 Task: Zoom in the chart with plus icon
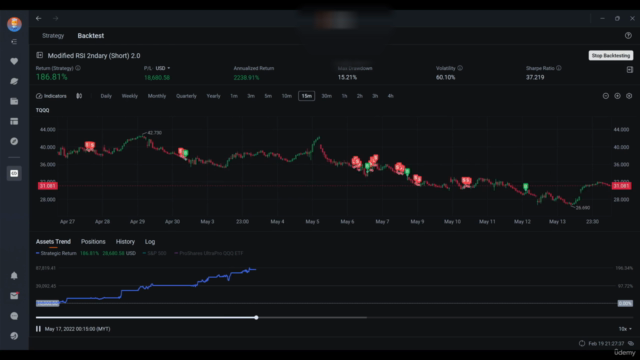pyautogui.click(x=618, y=96)
